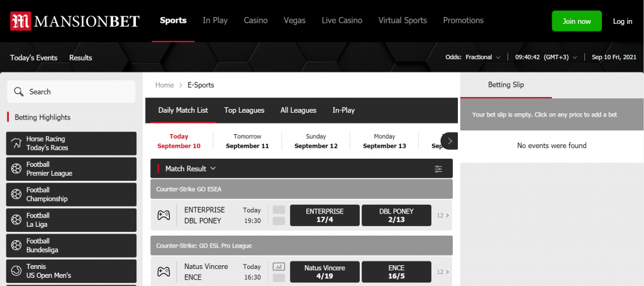Image resolution: width=644 pixels, height=286 pixels.
Task: Open the Casino section
Action: (255, 21)
